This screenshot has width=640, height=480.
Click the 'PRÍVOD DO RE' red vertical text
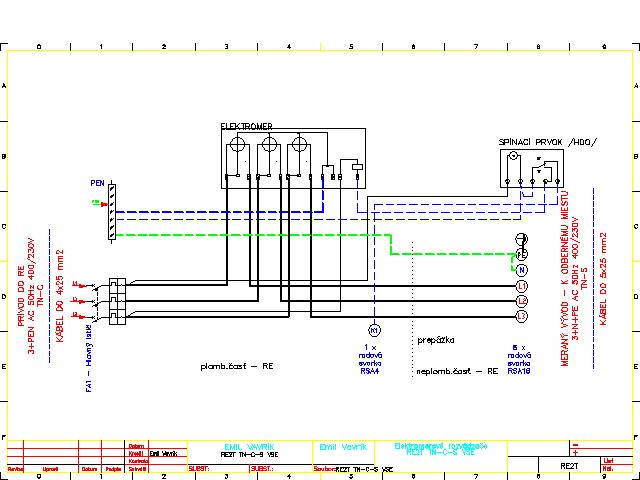[21, 296]
